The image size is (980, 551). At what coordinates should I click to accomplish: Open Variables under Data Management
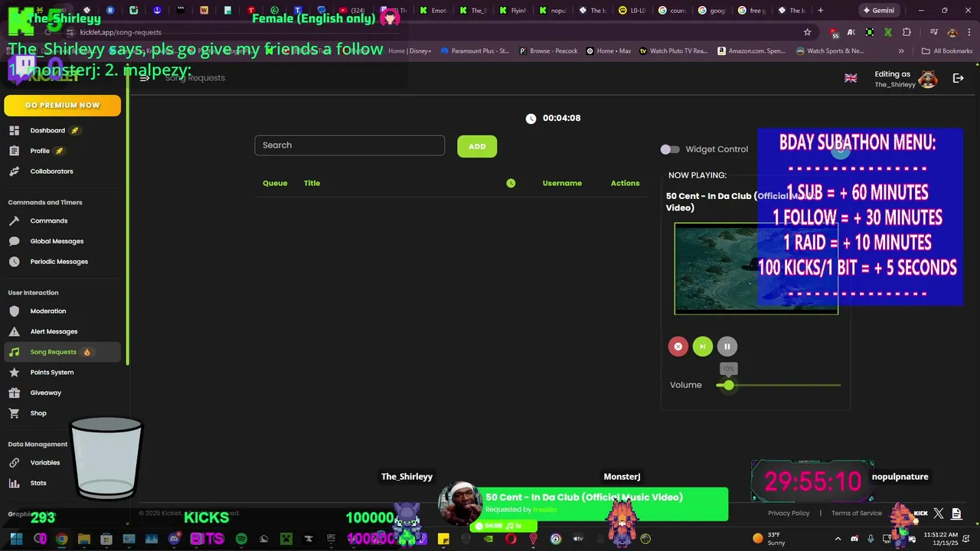(x=44, y=462)
